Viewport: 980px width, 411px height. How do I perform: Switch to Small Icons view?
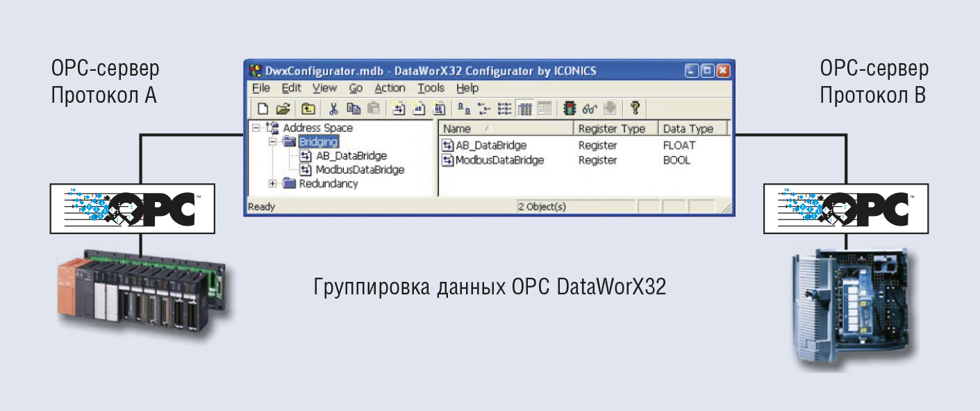click(485, 108)
